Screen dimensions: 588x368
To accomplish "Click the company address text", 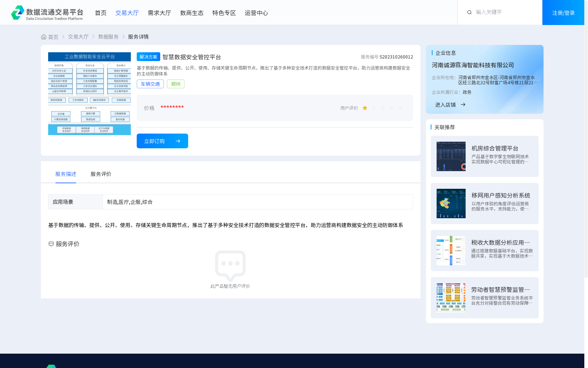I will click(498, 80).
